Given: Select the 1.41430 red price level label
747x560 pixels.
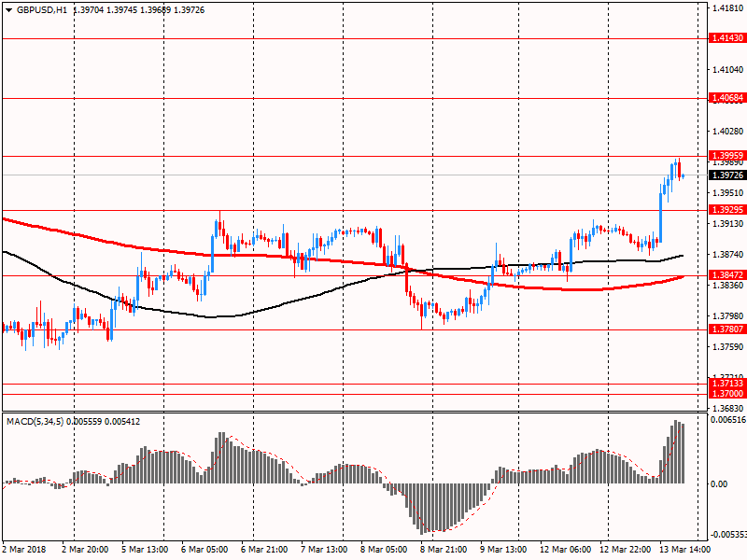Looking at the screenshot, I should [726, 38].
